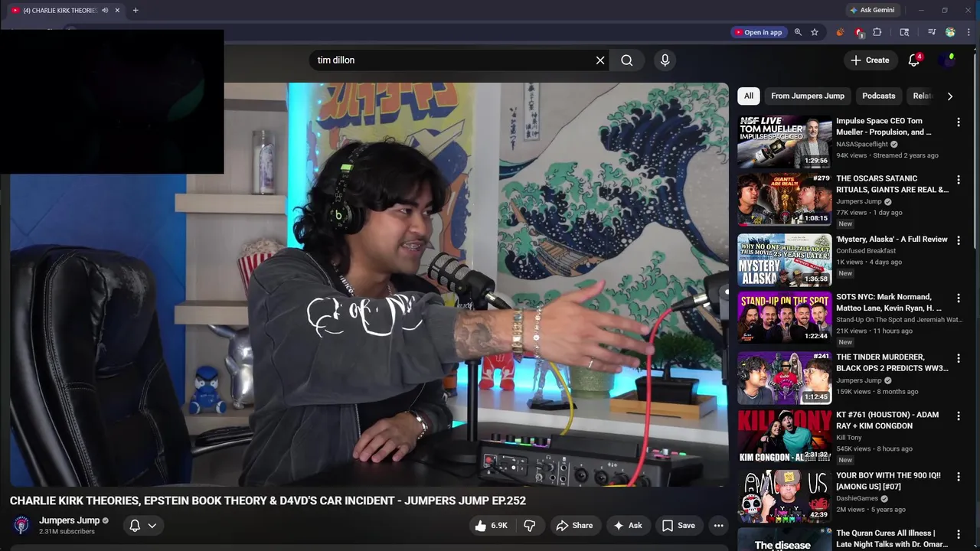980x551 pixels.
Task: Dislike the current video
Action: [x=529, y=525]
